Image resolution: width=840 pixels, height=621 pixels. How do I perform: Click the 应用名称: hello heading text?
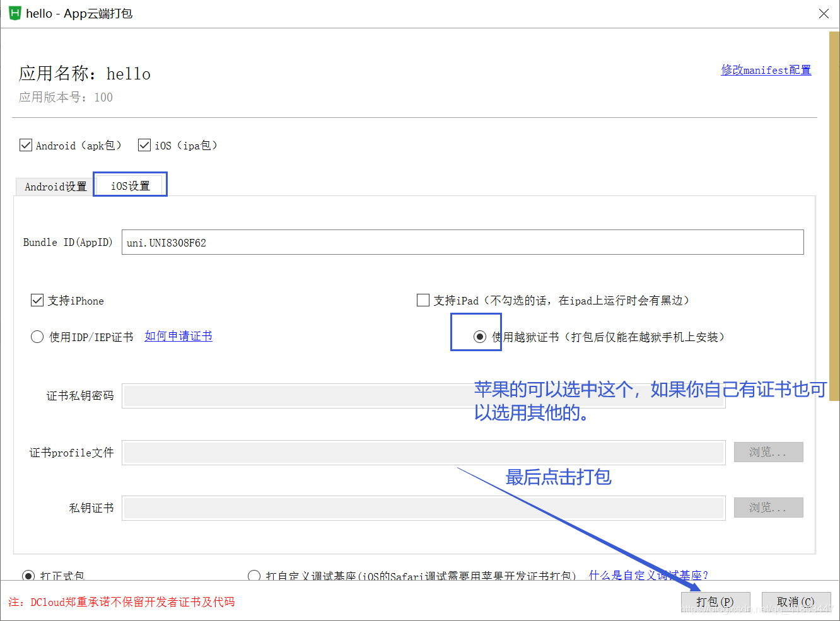point(85,74)
